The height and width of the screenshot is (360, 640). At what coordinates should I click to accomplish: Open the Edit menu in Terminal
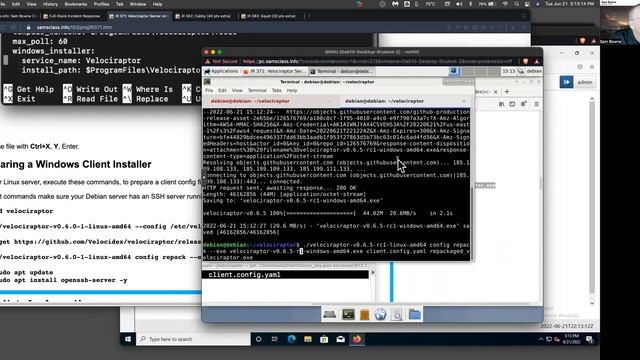click(222, 90)
